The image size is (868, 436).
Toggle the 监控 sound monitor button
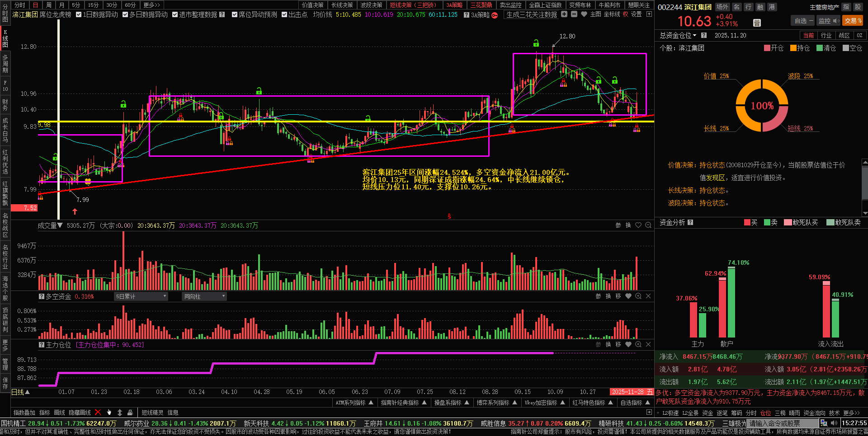point(828,21)
